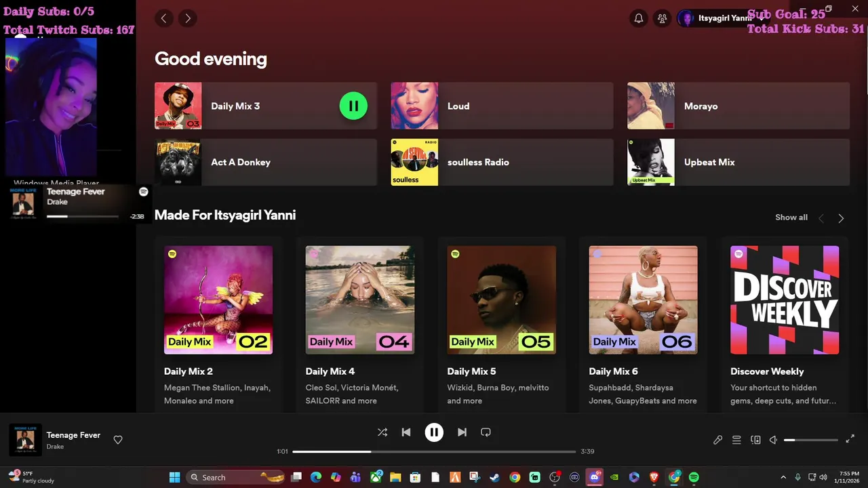Click Show all for Made For section
Screen dimensions: 868x488
click(x=791, y=218)
